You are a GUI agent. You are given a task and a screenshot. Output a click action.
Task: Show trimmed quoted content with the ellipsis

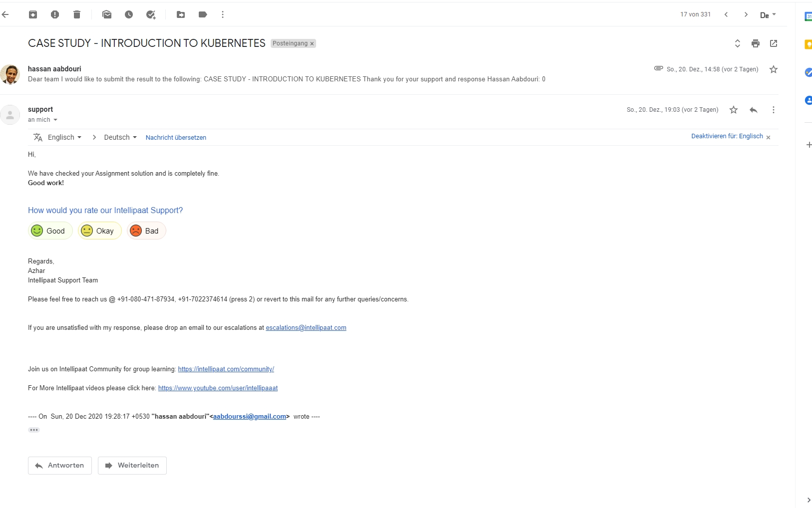tap(34, 430)
